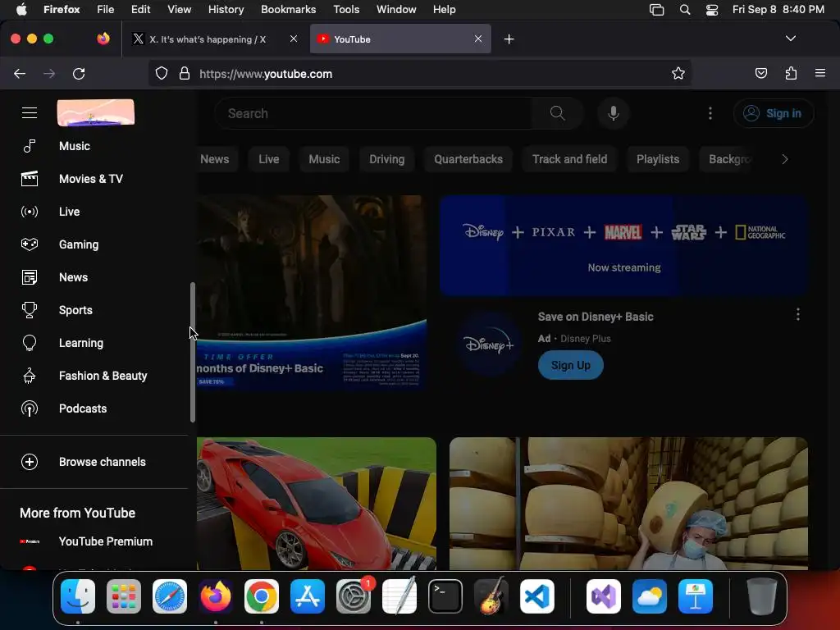Click the Movies & TV clapperboard icon
This screenshot has height=630, width=840.
(30, 178)
